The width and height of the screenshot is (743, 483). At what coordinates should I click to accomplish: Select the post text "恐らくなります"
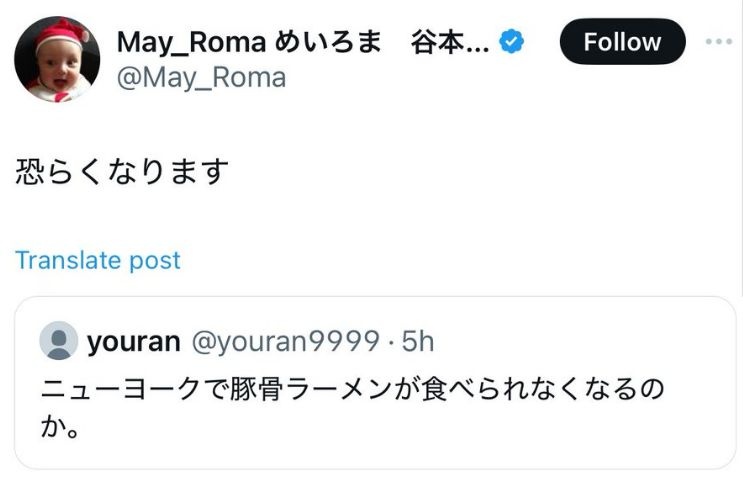(x=122, y=171)
